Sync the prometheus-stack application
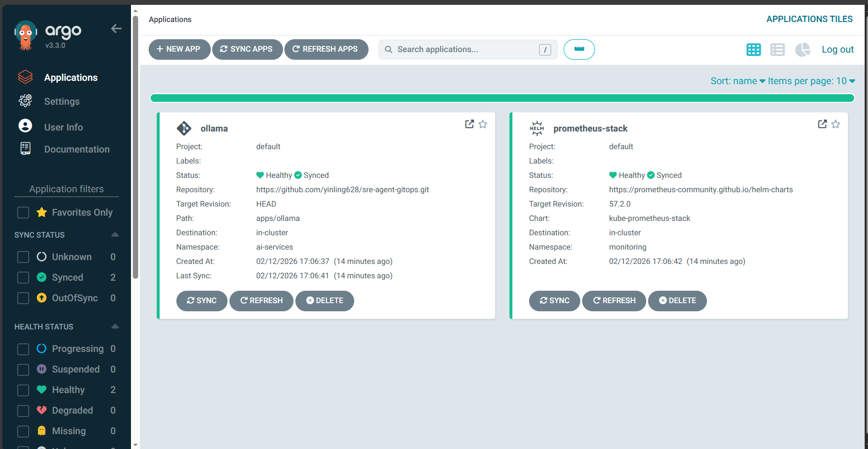868x449 pixels. coord(554,301)
